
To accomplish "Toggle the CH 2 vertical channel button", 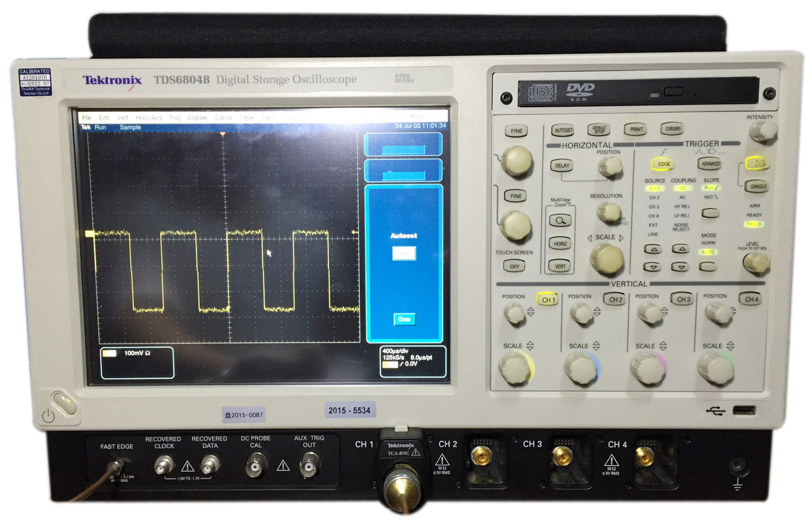I will (614, 299).
